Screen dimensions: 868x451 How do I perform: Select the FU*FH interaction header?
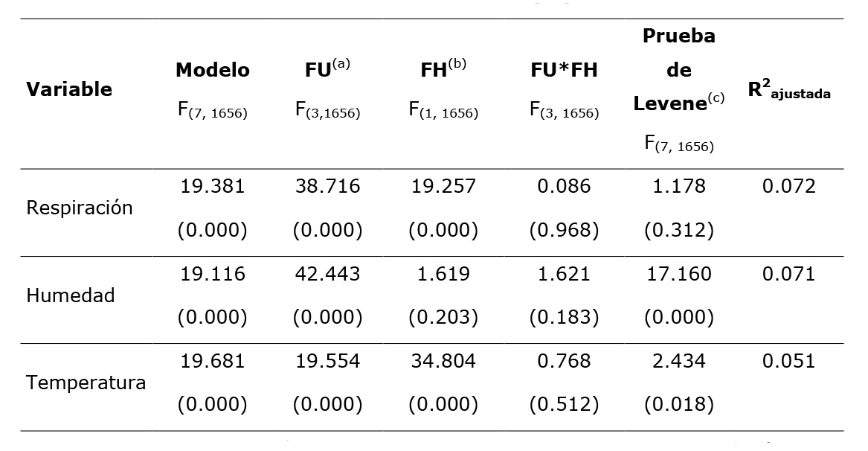tap(563, 71)
